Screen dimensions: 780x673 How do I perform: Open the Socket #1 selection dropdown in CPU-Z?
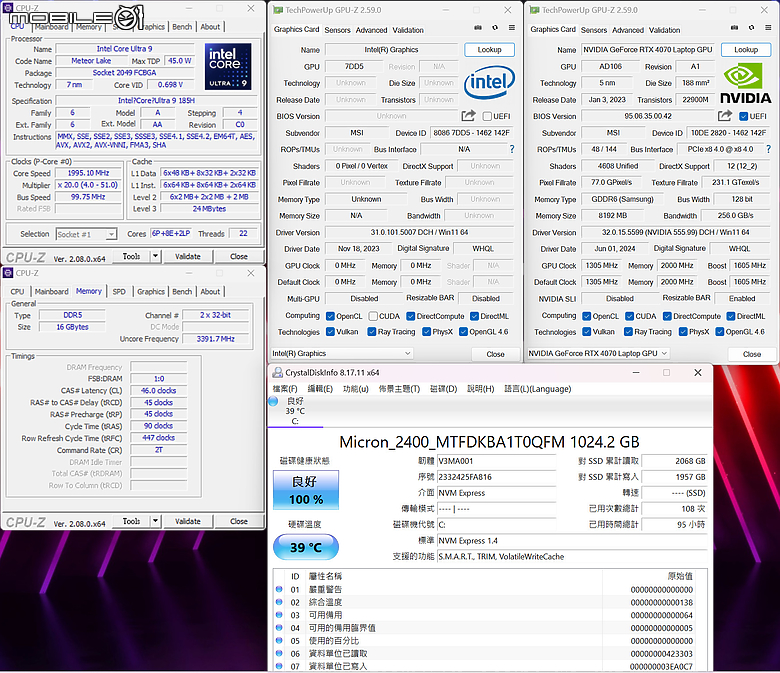pyautogui.click(x=87, y=234)
